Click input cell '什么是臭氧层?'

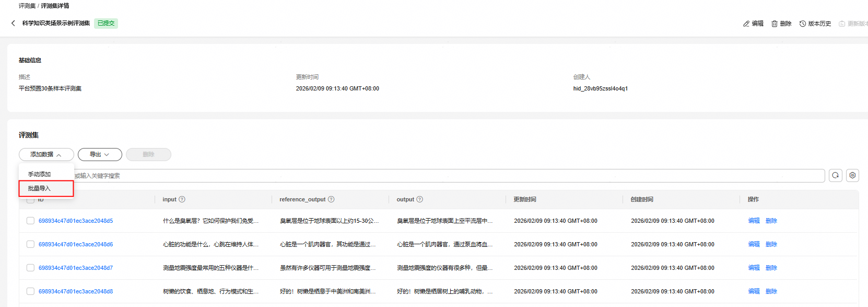pos(210,221)
